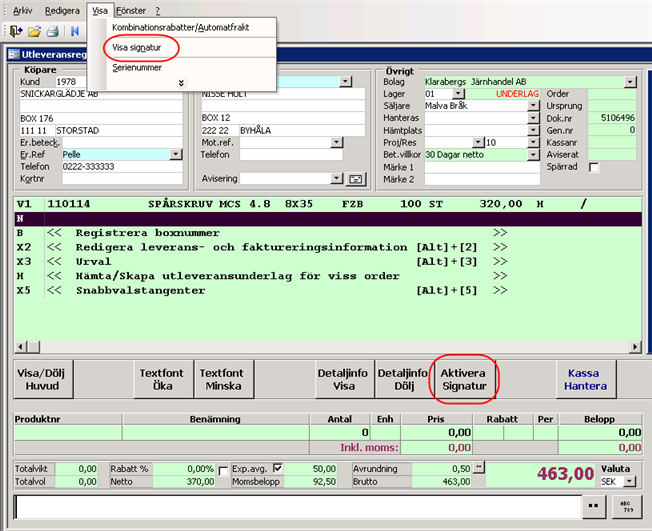Click the Märke 2 input field
The image size is (652, 531).
[482, 179]
